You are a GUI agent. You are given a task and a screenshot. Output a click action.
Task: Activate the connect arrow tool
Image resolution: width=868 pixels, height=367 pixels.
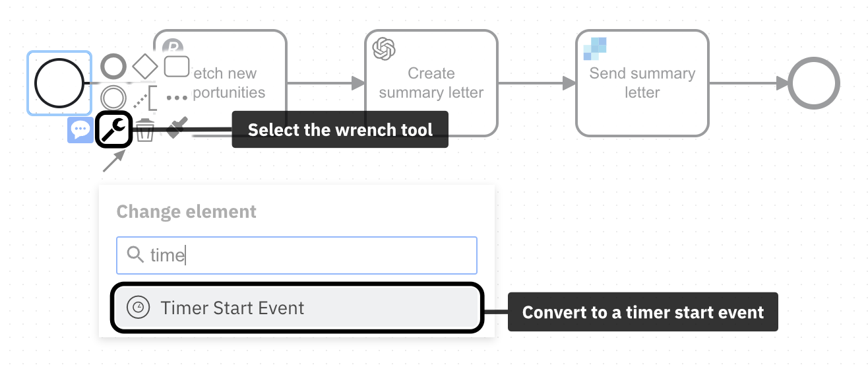pos(113,161)
